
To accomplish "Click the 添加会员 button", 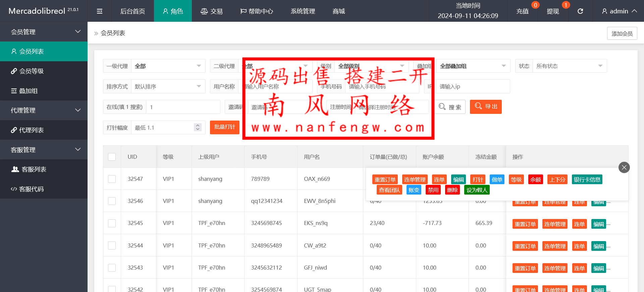I will point(622,33).
